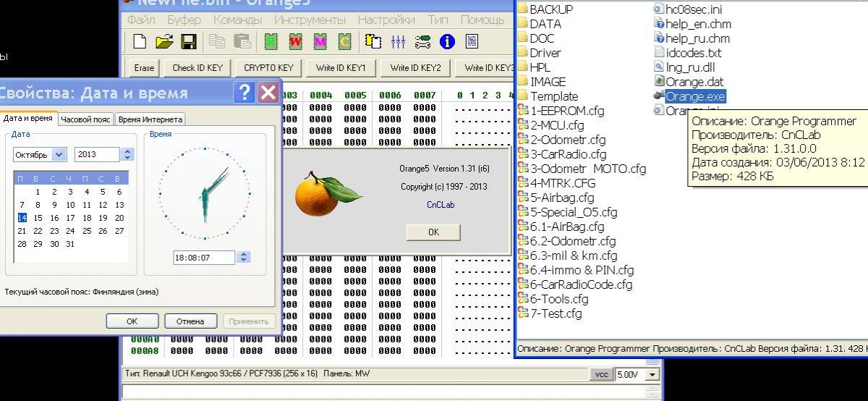Select the idcodes.txt file icon

pos(659,53)
